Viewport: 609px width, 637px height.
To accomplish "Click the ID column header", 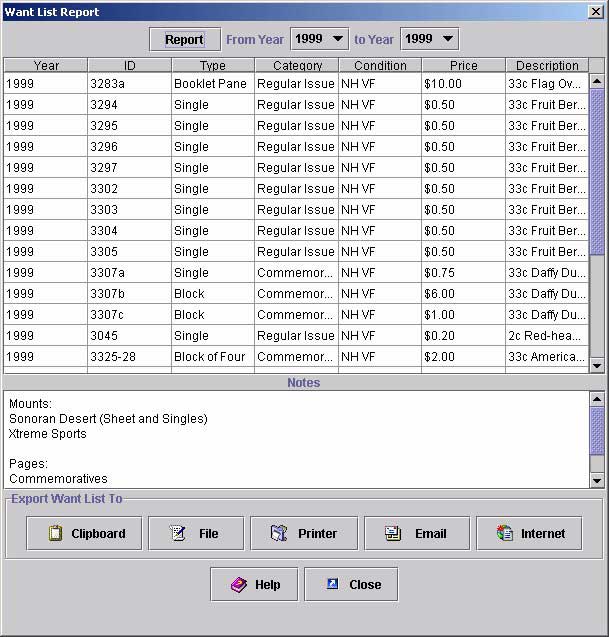I will [129, 65].
